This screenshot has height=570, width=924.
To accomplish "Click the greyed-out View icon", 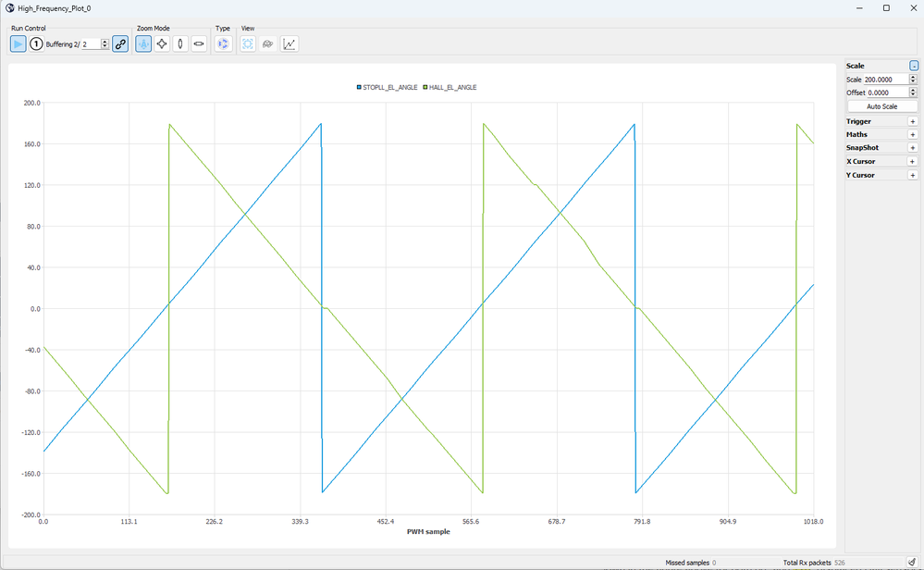I will (x=267, y=43).
